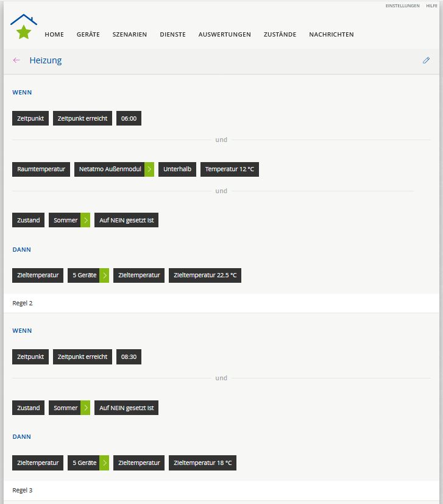Image resolution: width=443 pixels, height=504 pixels.
Task: Expand the 5 Geräte chevron above Regel 3
Action: click(104, 463)
